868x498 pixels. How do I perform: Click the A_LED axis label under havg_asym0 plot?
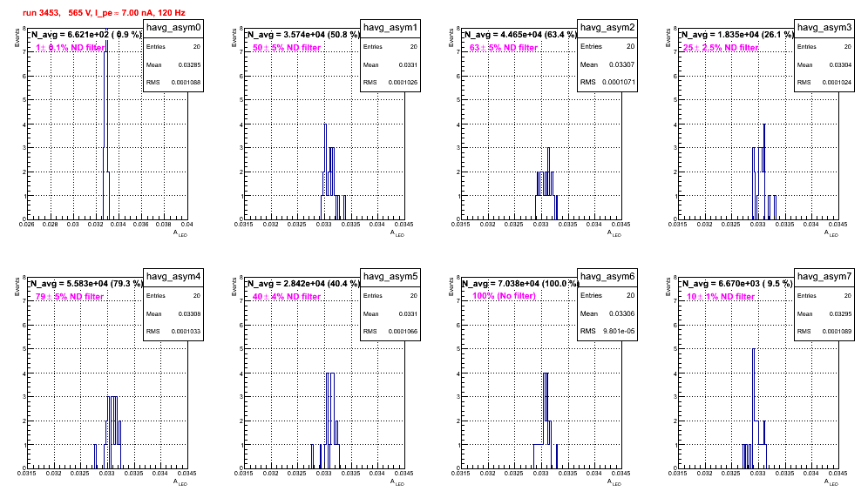coord(181,233)
